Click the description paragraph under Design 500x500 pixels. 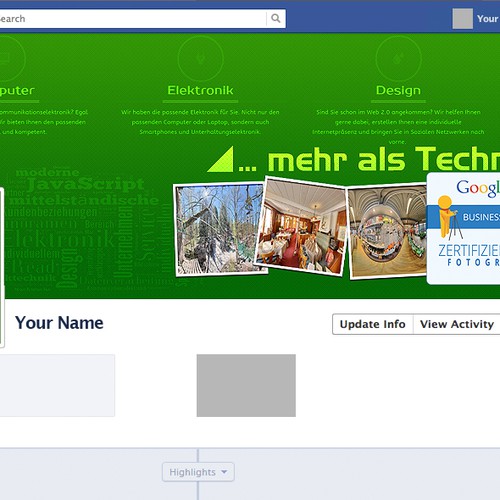398,127
